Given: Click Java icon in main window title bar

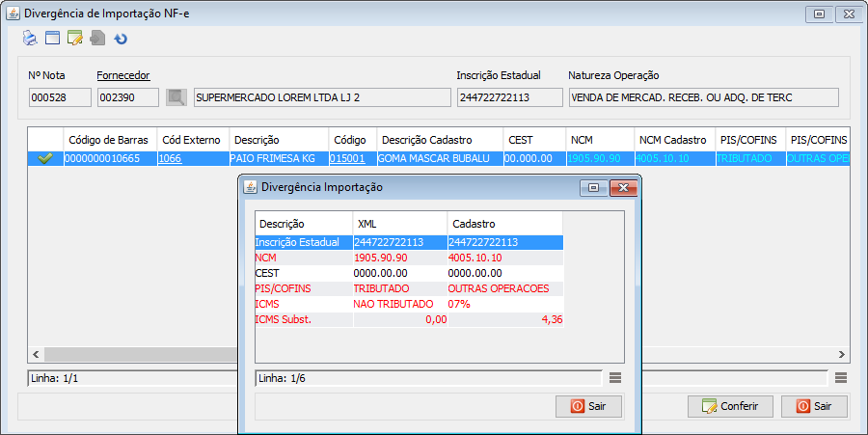Looking at the screenshot, I should [x=14, y=14].
